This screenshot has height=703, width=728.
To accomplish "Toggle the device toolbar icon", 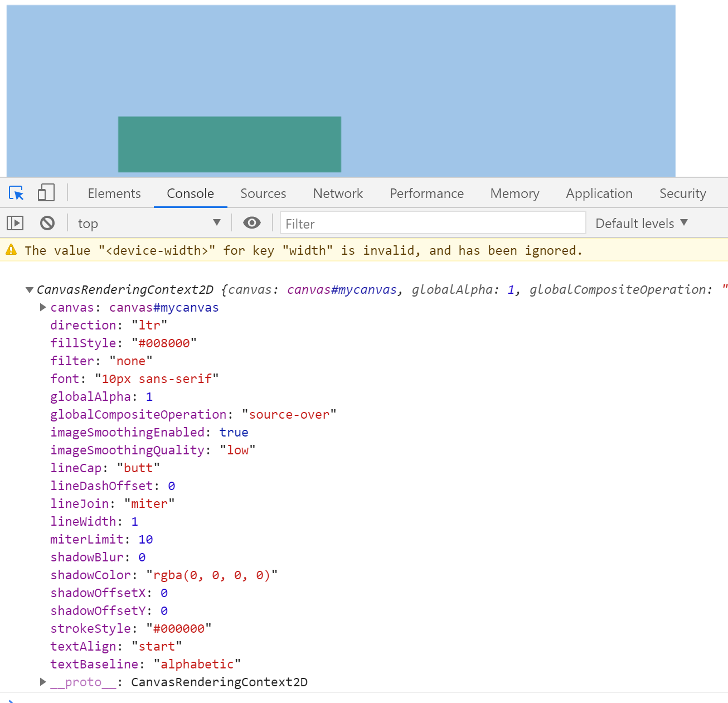I will (46, 193).
